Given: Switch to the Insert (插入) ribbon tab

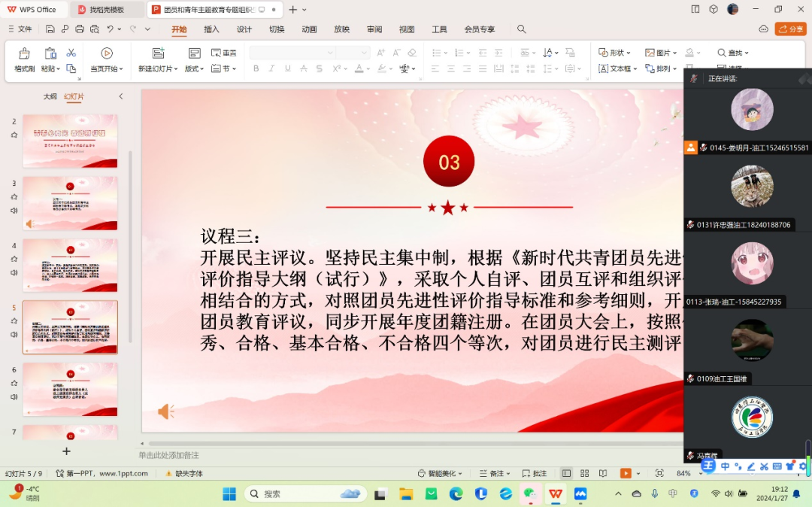Looking at the screenshot, I should (211, 29).
